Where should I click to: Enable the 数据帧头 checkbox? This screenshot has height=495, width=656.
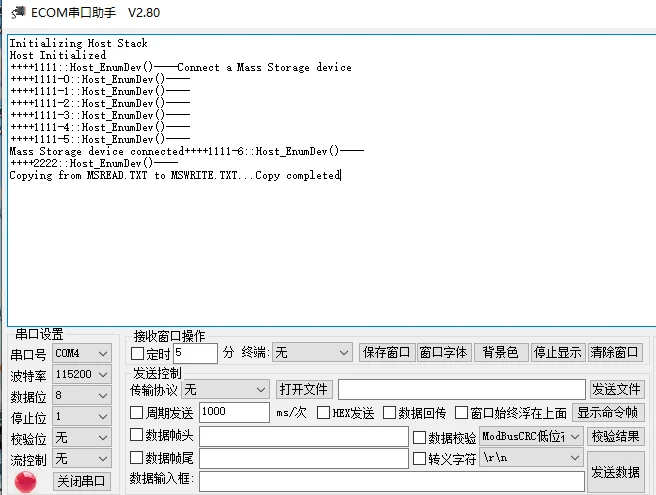pyautogui.click(x=136, y=435)
